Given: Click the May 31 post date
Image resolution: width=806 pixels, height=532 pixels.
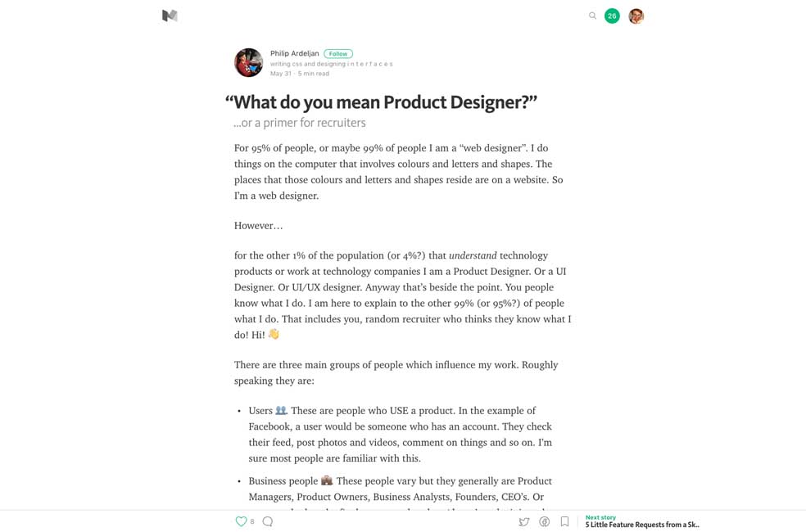Looking at the screenshot, I should pyautogui.click(x=280, y=74).
